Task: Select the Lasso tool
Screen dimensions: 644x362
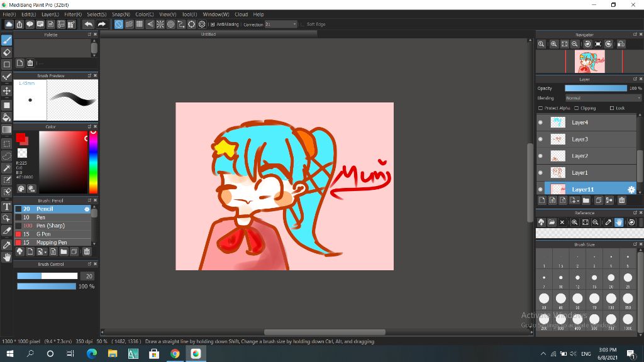Action: click(6, 156)
